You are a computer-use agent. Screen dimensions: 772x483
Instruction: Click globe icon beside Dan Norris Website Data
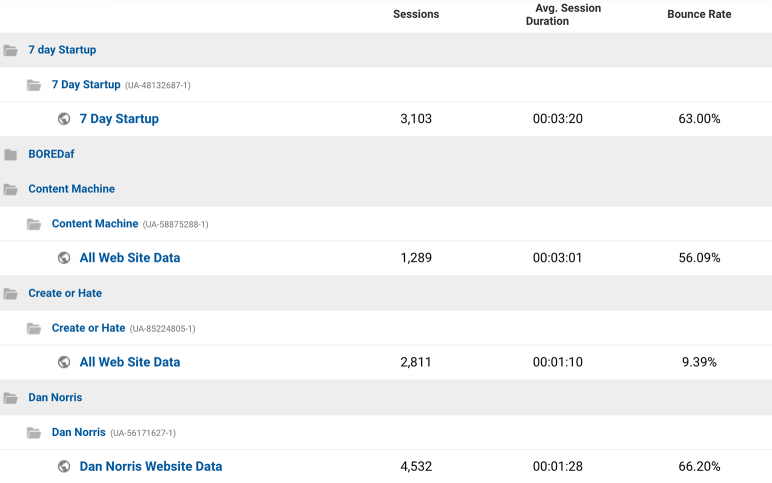64,466
